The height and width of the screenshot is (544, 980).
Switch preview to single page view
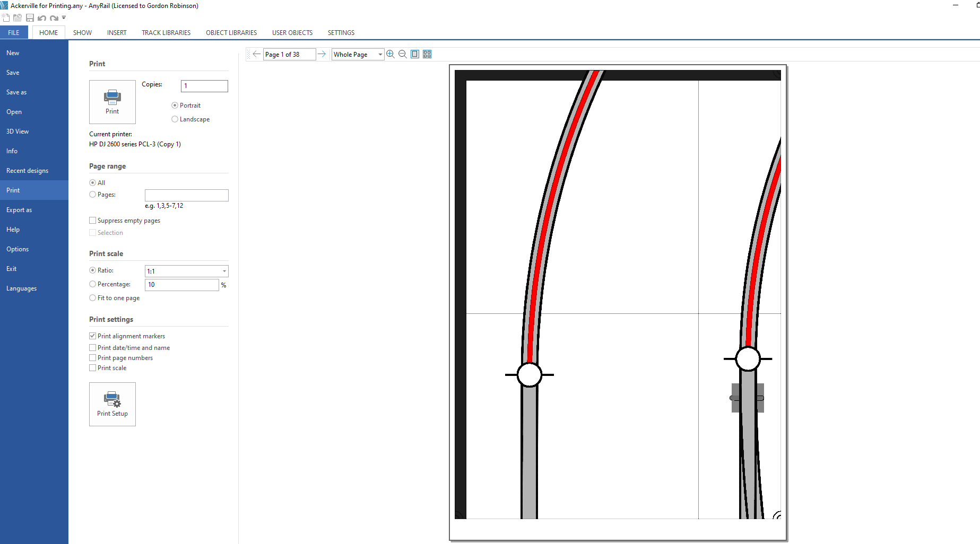click(415, 54)
